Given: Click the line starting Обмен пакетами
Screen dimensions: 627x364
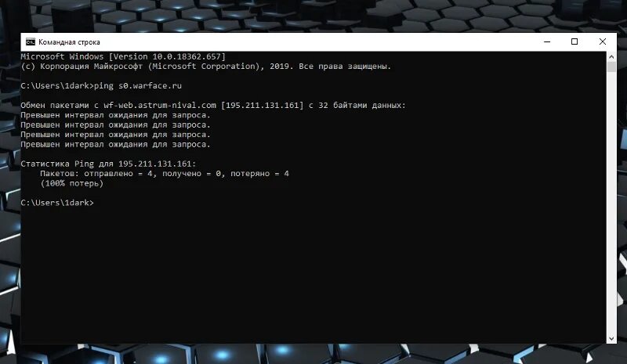Looking at the screenshot, I should (213, 106).
